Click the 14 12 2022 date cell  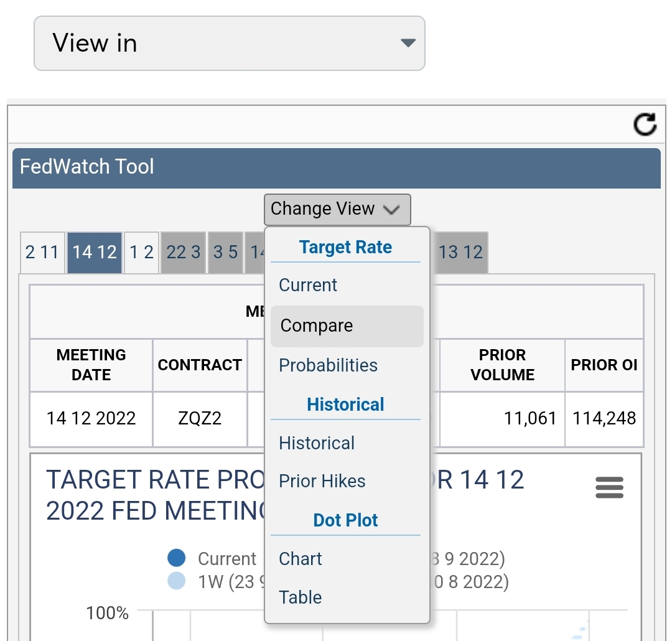91,418
